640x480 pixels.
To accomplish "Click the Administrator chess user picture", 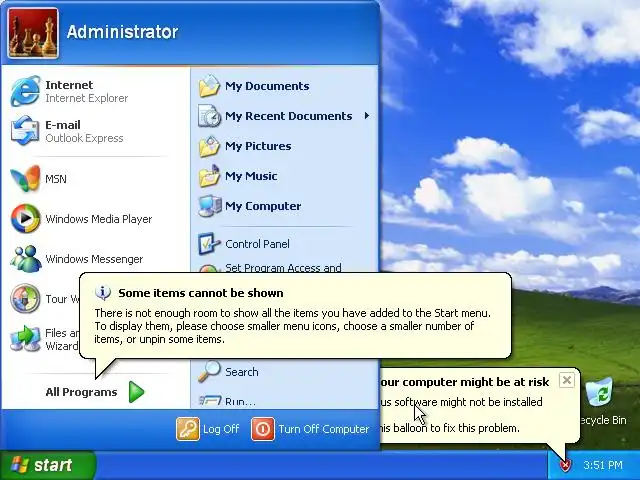I will [33, 33].
